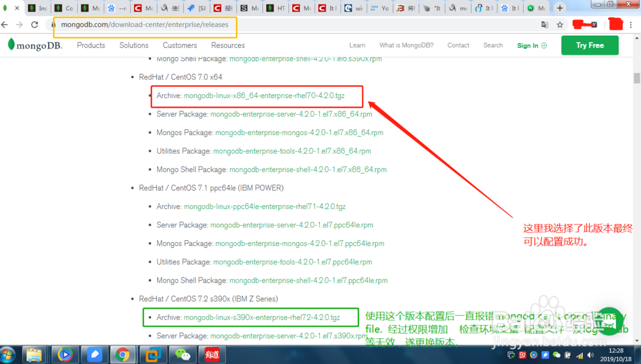Click 'RedHat / CentOS 7.1 ppc64le (IBM POWER)' heading

click(212, 188)
